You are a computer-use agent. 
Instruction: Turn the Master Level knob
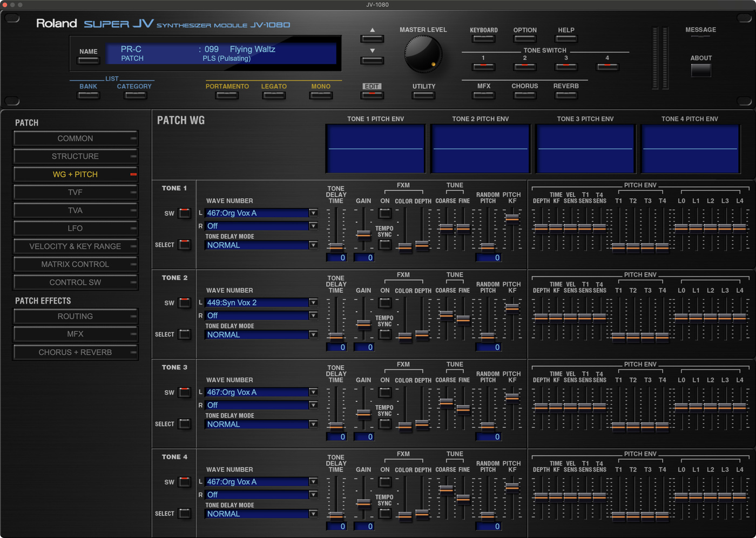click(423, 55)
